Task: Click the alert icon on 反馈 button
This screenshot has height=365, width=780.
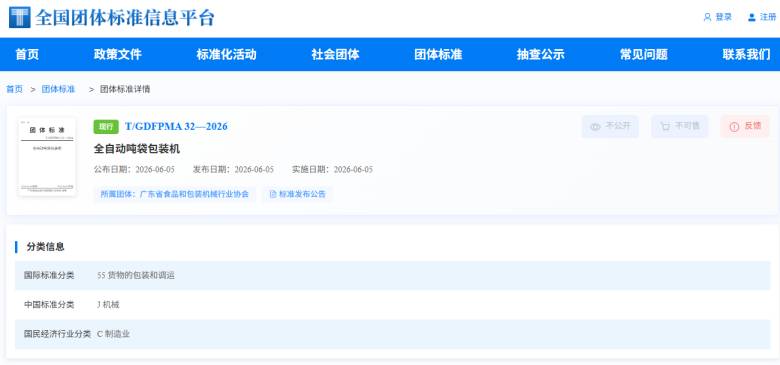Action: [734, 127]
